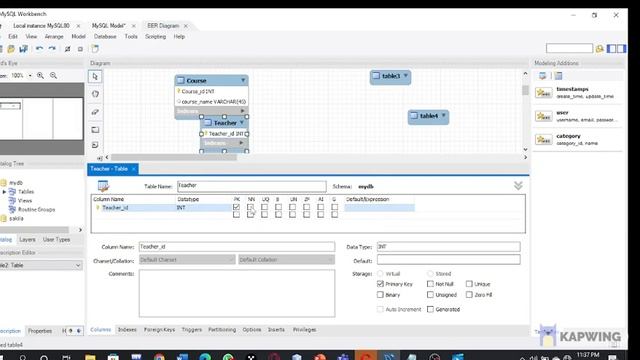Enable the Zero Fill checkbox
This screenshot has height=360, width=640.
point(469,294)
